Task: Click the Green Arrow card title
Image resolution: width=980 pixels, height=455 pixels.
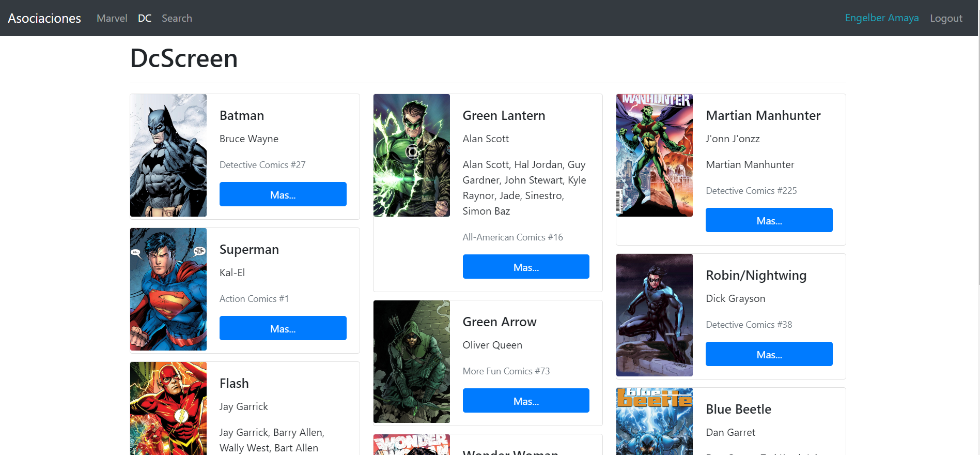Action: 500,322
